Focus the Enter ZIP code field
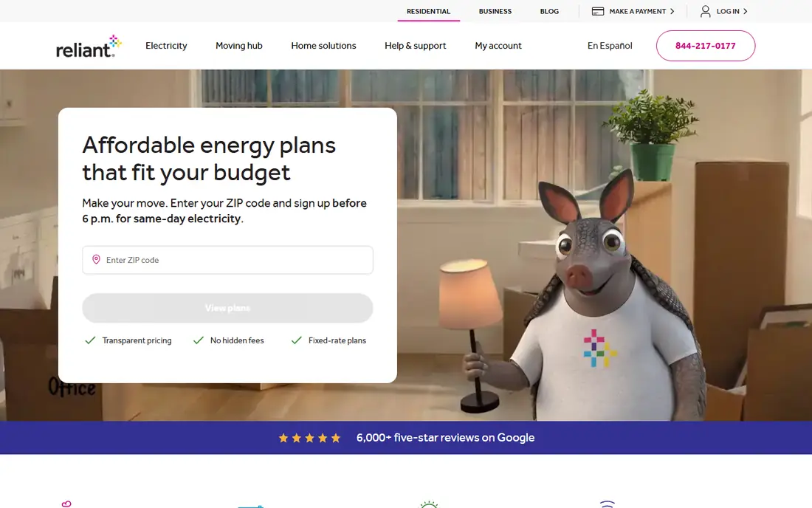The image size is (812, 508). pos(227,260)
